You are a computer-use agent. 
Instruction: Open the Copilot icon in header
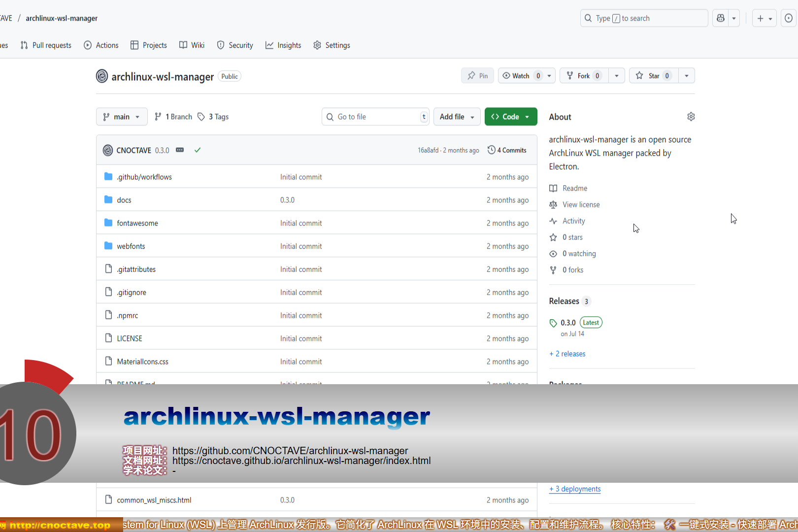pyautogui.click(x=721, y=18)
